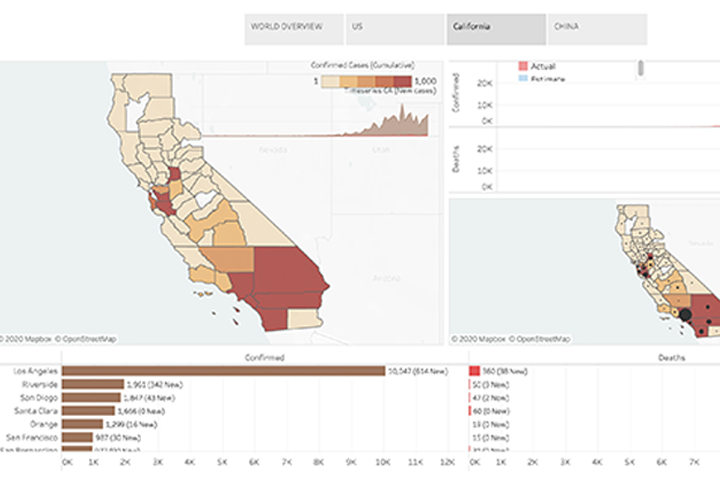Click San Bernardino County on large map
Screen dimensions: 720x480
point(285,269)
